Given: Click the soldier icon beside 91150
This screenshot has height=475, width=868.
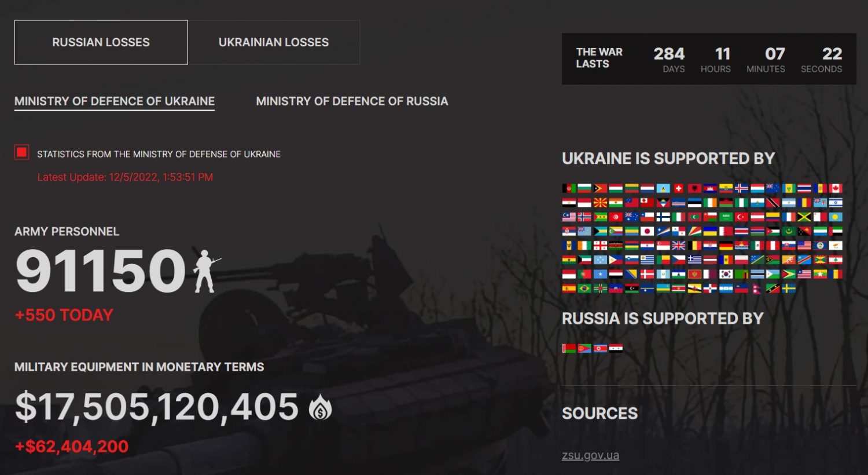Looking at the screenshot, I should click(x=205, y=271).
